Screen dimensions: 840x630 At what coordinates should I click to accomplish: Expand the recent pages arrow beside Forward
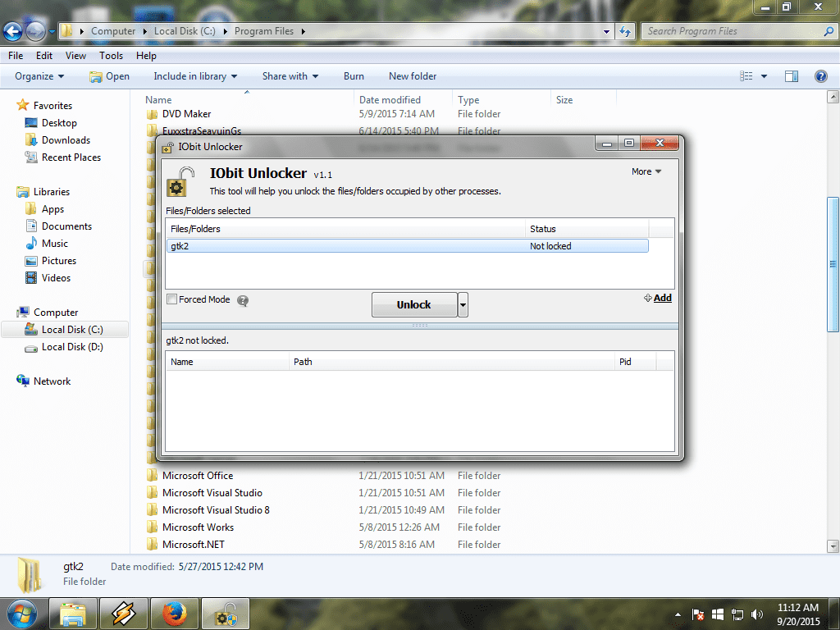(x=52, y=32)
